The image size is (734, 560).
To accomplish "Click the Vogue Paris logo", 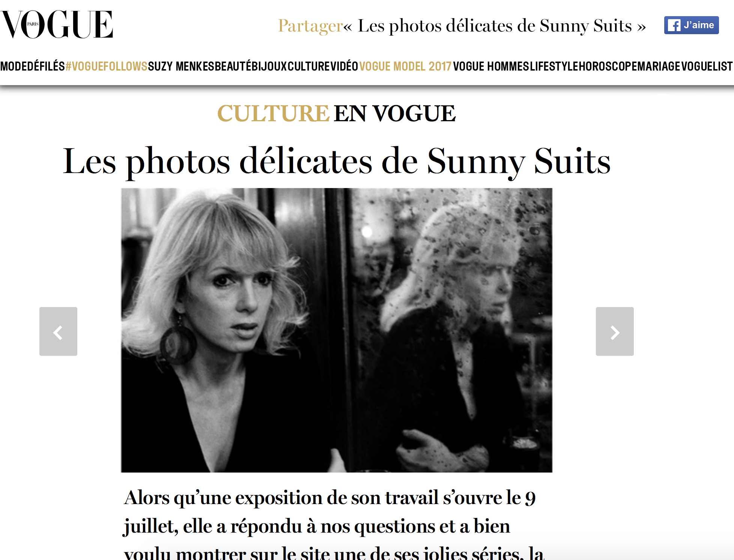I will click(57, 24).
